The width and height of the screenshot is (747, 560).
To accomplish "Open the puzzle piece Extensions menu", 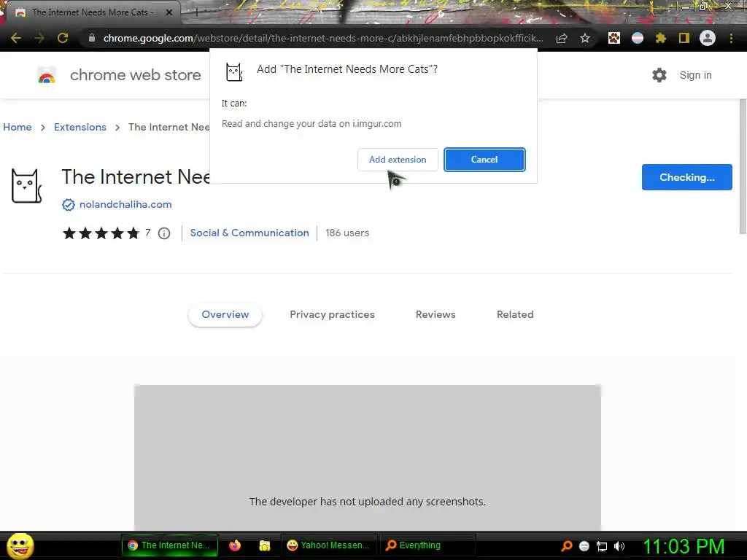I will pos(661,38).
